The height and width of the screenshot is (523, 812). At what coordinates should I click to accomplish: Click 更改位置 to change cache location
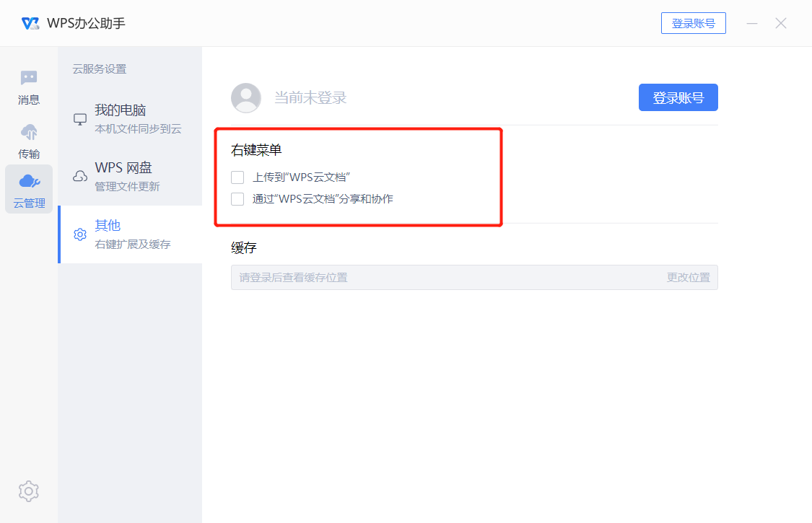click(x=689, y=278)
